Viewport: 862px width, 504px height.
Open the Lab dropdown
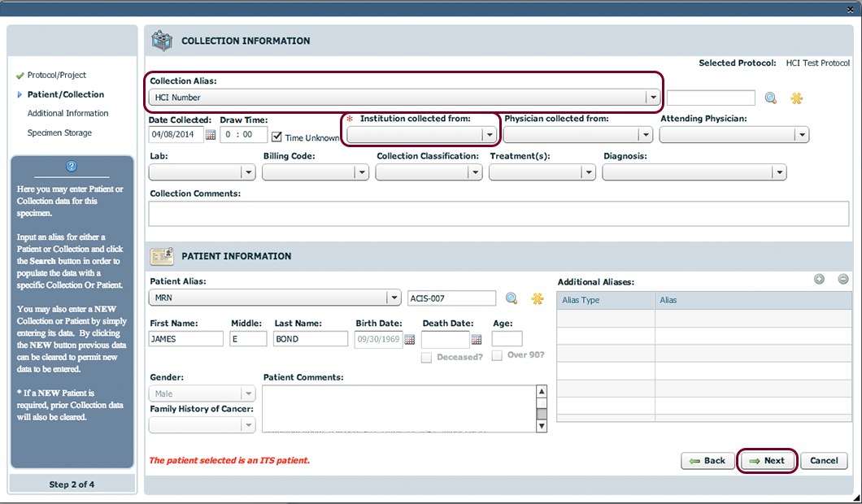(202, 172)
